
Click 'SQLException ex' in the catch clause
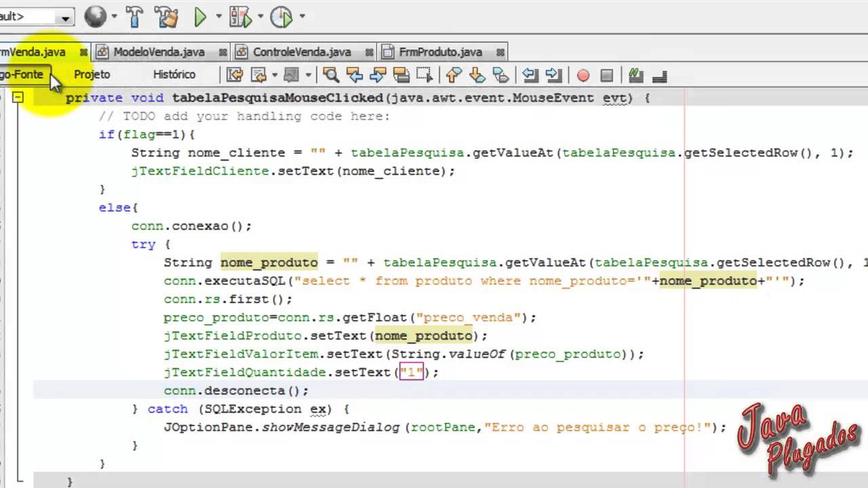point(265,409)
